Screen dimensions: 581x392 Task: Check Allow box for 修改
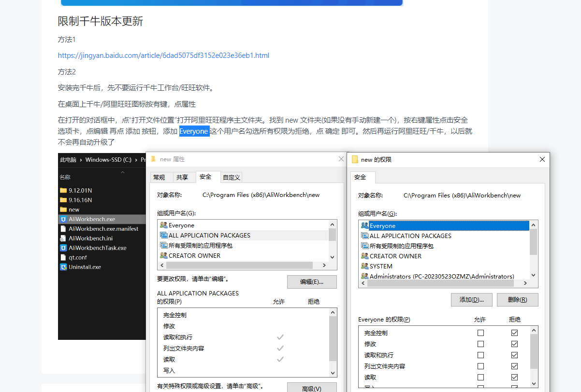click(480, 344)
